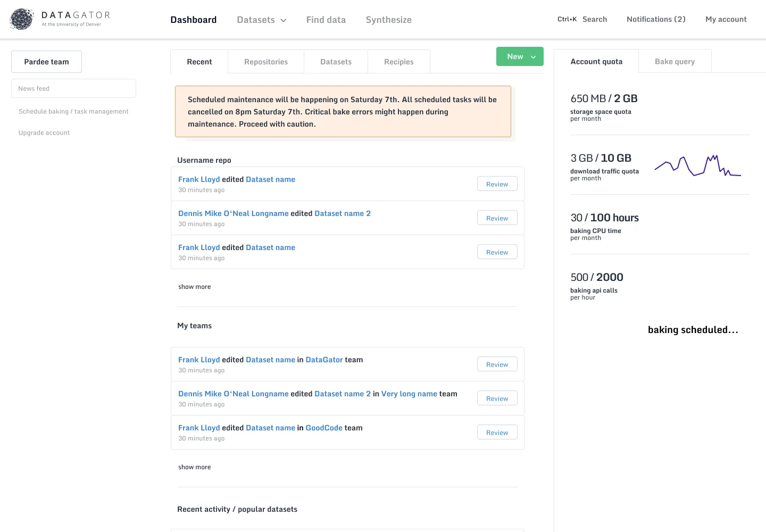Open the Recipies tab
766x532 pixels.
[398, 62]
